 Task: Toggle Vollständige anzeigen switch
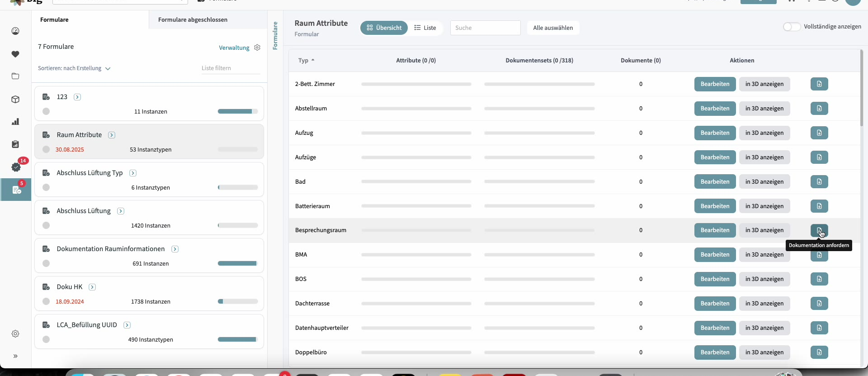coord(792,27)
